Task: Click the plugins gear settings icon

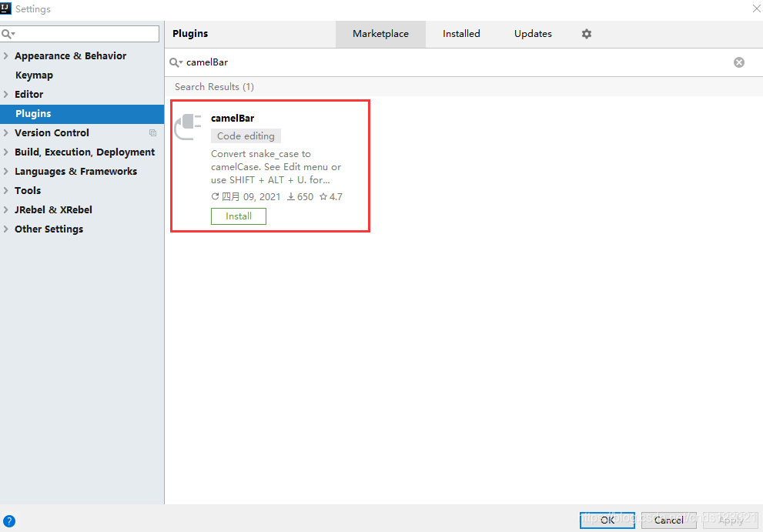Action: (x=587, y=34)
